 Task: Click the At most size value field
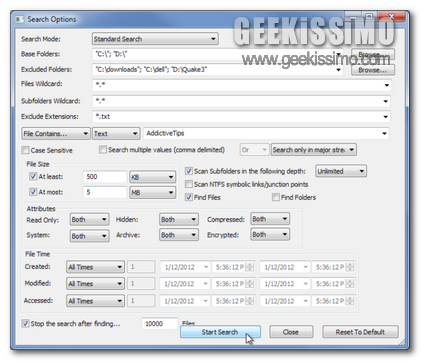105,192
